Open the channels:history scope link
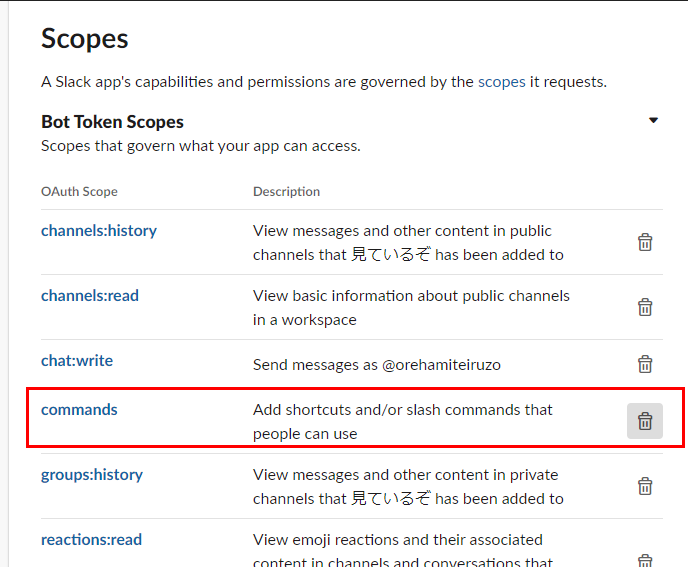Image resolution: width=688 pixels, height=567 pixels. pos(99,231)
